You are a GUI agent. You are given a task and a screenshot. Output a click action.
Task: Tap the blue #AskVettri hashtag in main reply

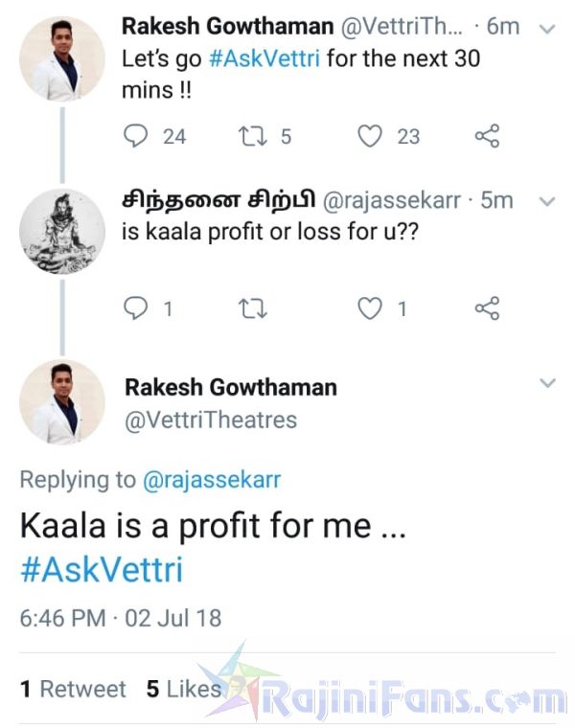pos(101,569)
